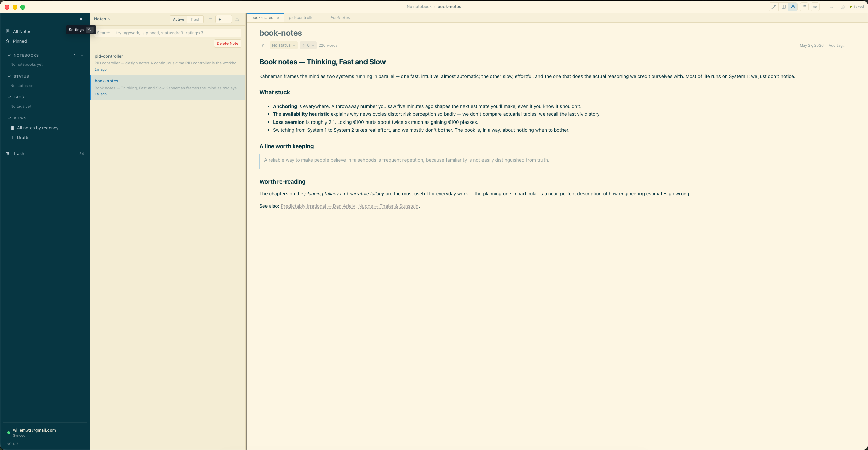
Task: Click the v0.1.17 version label
Action: tap(13, 444)
